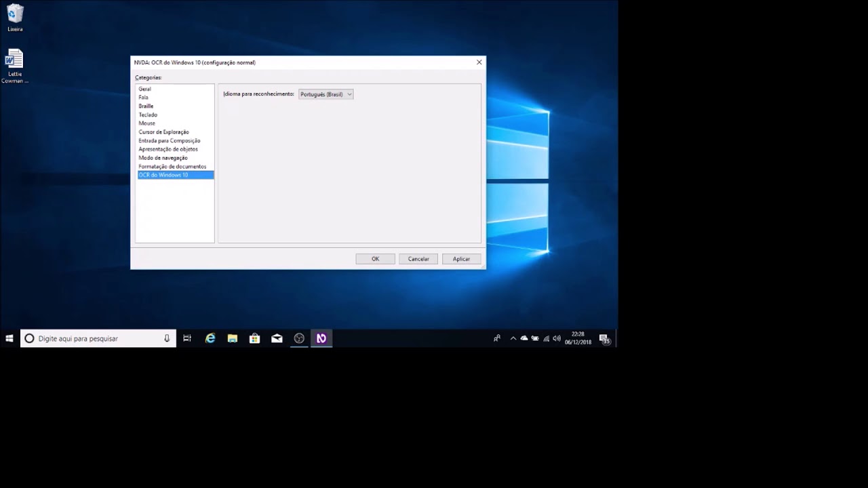Screen dimensions: 868x488
Task: Open the Idioma para reconhecimento dropdown
Action: click(x=325, y=94)
